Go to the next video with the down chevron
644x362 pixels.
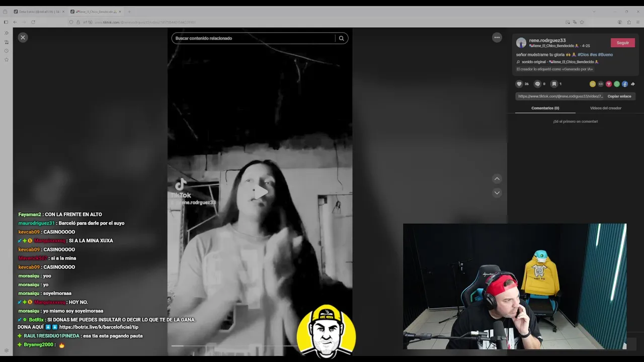(497, 193)
